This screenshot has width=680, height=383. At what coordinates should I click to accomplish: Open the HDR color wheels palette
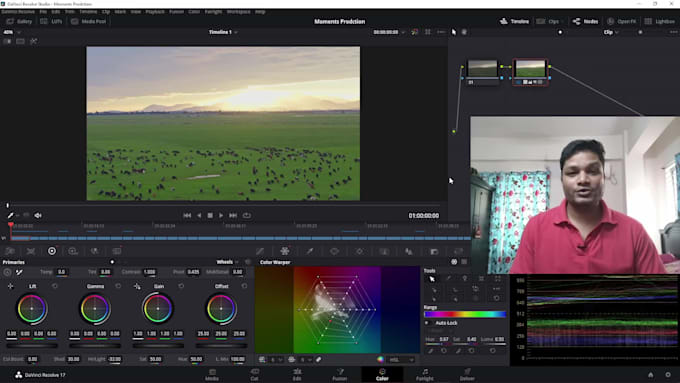click(x=73, y=251)
